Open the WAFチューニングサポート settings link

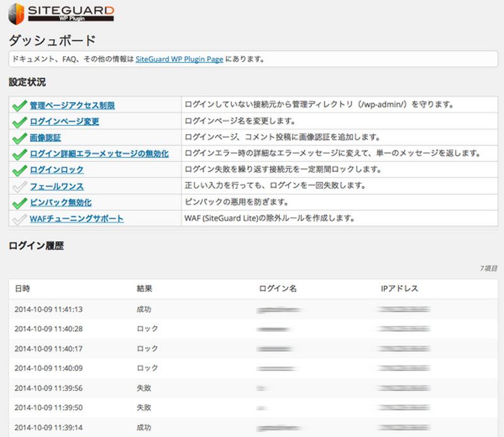pos(76,219)
